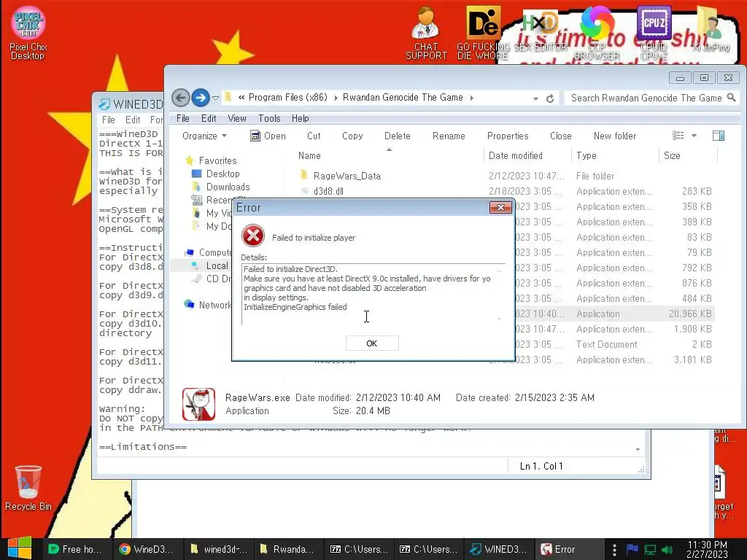Click the Windows Start button
Image resolution: width=747 pixels, height=560 pixels.
coord(20,549)
